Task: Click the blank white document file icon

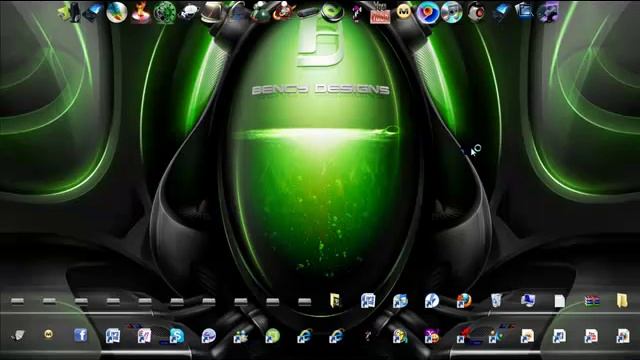Action: point(560,301)
